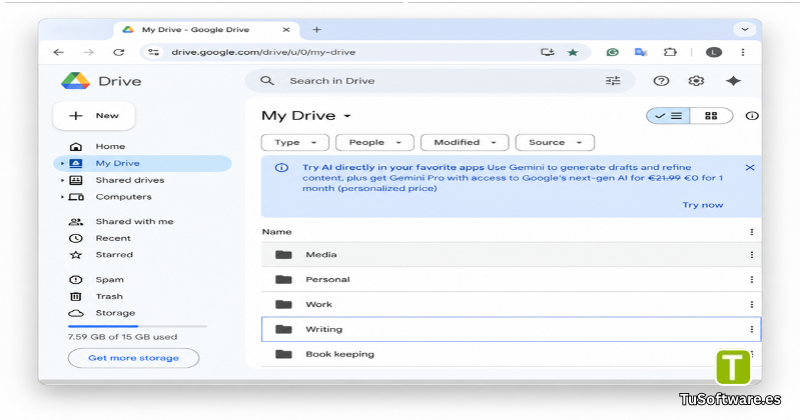800x420 pixels.
Task: Expand Computers tree arrow
Action: pyautogui.click(x=62, y=197)
